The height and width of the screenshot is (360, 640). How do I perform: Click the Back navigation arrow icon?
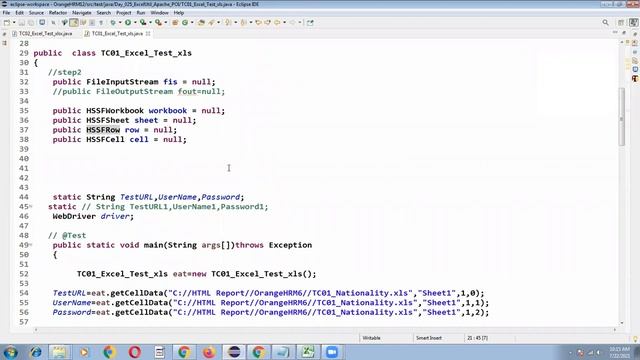point(277,23)
